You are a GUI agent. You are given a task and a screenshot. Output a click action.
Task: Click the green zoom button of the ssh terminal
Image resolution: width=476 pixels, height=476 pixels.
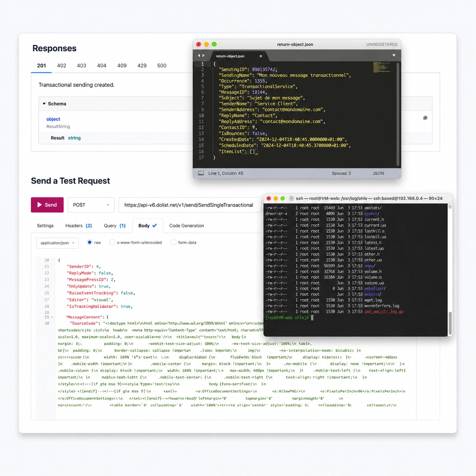(x=282, y=198)
